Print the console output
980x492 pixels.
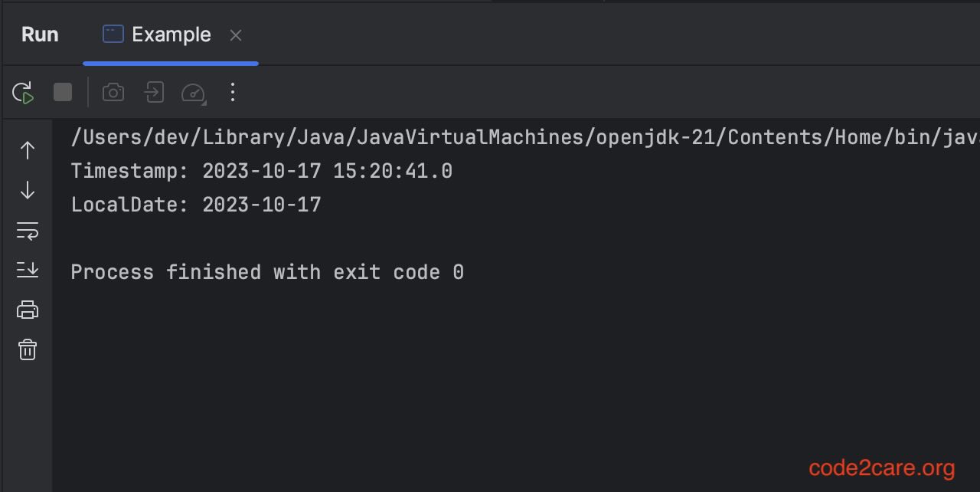tap(28, 309)
